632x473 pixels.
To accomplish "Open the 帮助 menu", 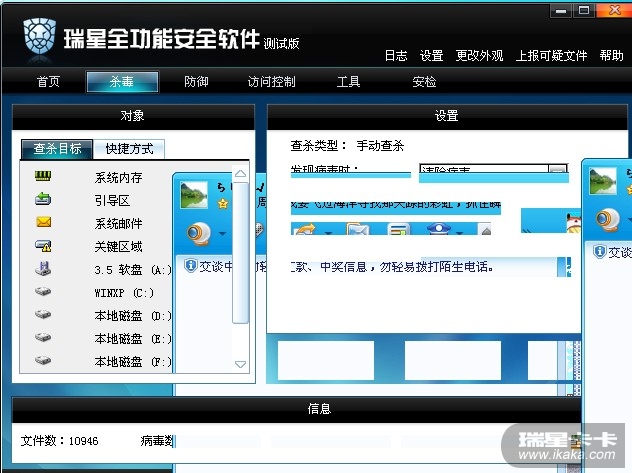I will pyautogui.click(x=611, y=56).
